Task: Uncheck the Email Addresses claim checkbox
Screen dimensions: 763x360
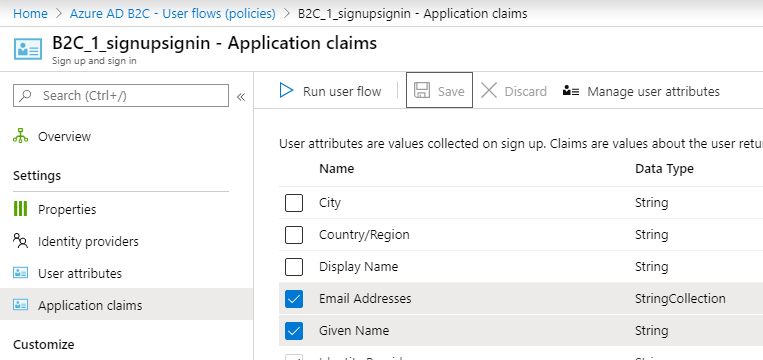Action: pos(294,299)
